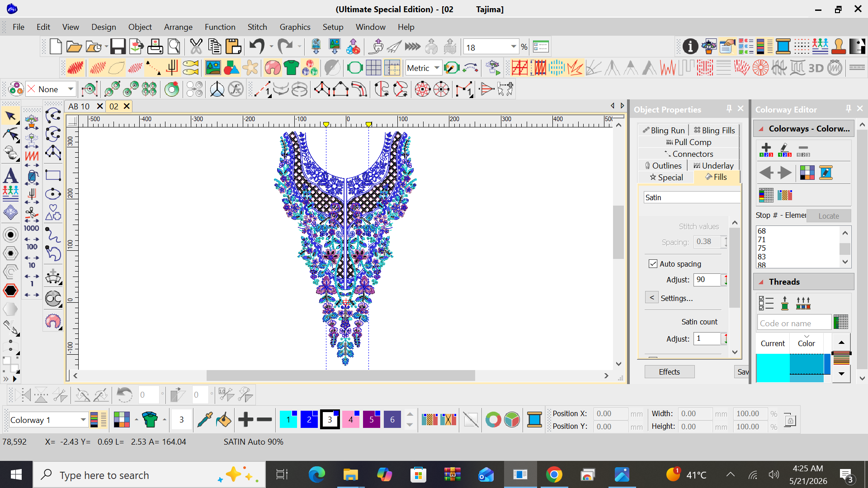
Task: Click the rectangle shape tool
Action: 53,175
